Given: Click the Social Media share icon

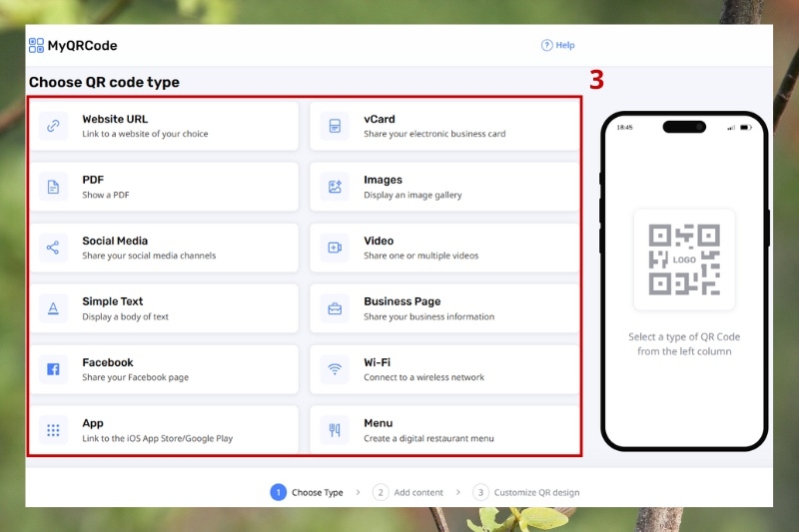Looking at the screenshot, I should tap(53, 248).
